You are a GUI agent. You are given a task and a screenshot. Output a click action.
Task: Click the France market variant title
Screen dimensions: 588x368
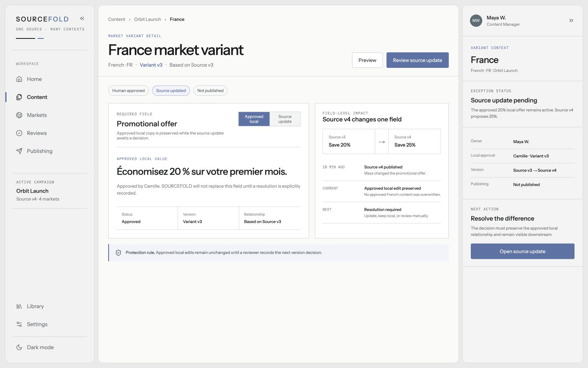click(176, 50)
